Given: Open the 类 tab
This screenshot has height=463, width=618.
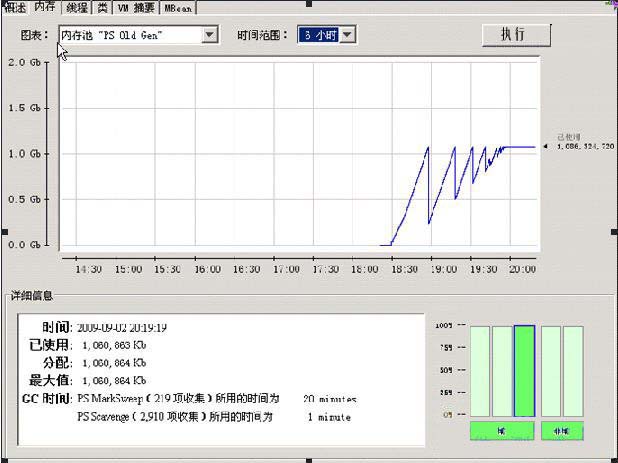Looking at the screenshot, I should (x=102, y=7).
